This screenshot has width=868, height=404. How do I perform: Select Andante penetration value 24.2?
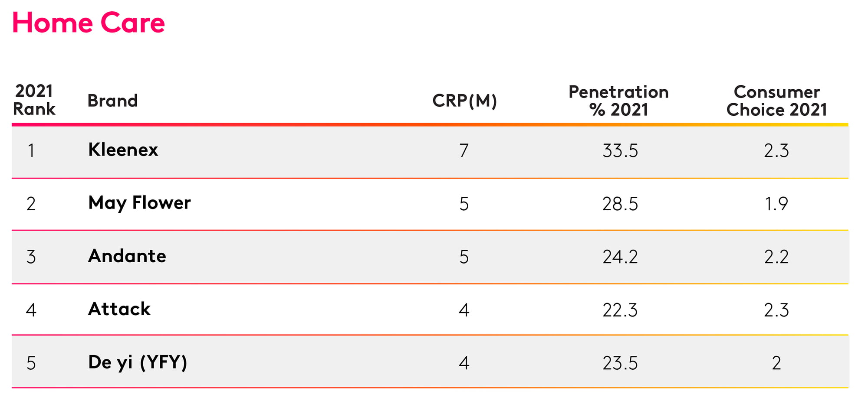[x=620, y=257]
